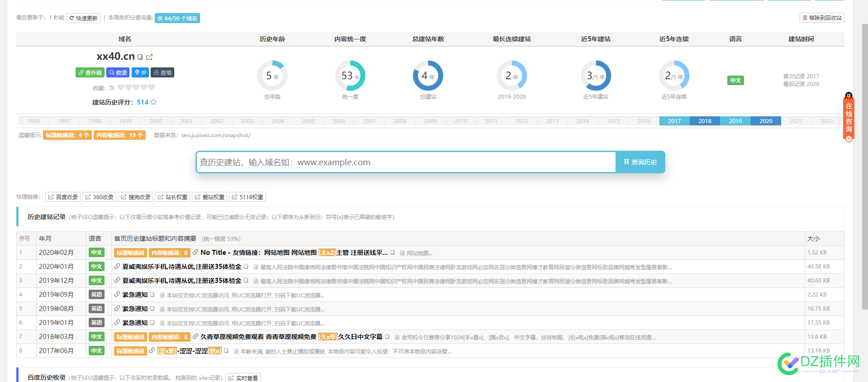Viewport: 868px width, 382px height.
Task: Copy title icon in 2019年12月 row
Action: [x=246, y=281]
